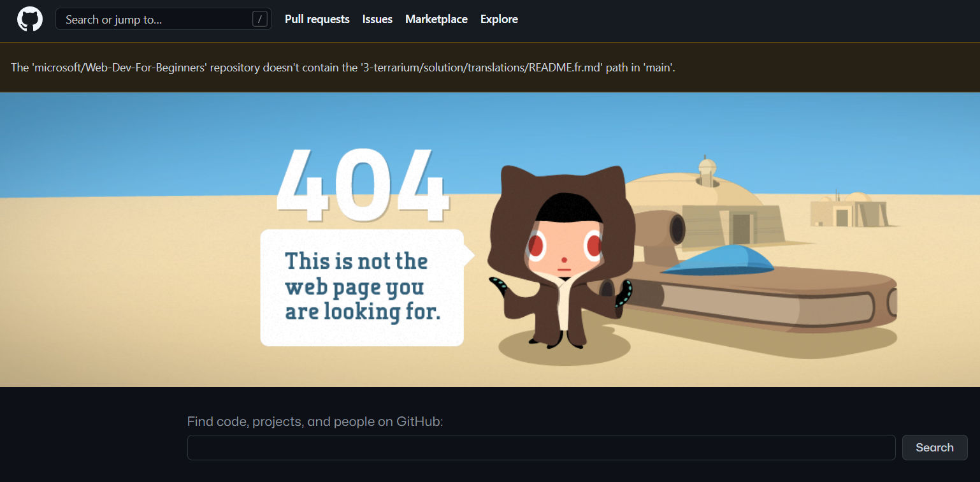The image size is (980, 482).
Task: Click the "Find code, projects, and people" label
Action: coord(315,421)
